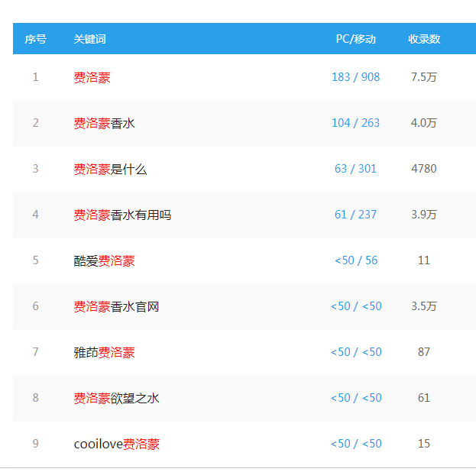The image size is (476, 472).
Task: Click index value 61 / 237
Action: pyautogui.click(x=356, y=215)
